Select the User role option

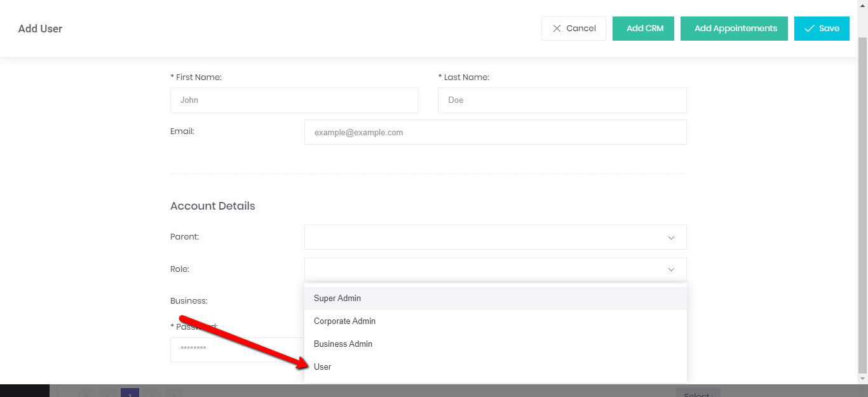pyautogui.click(x=323, y=367)
